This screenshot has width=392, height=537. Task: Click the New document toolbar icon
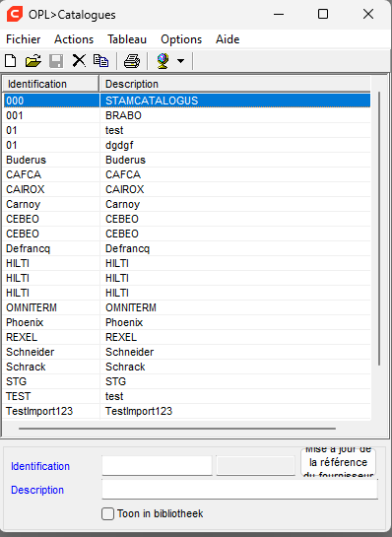[10, 61]
